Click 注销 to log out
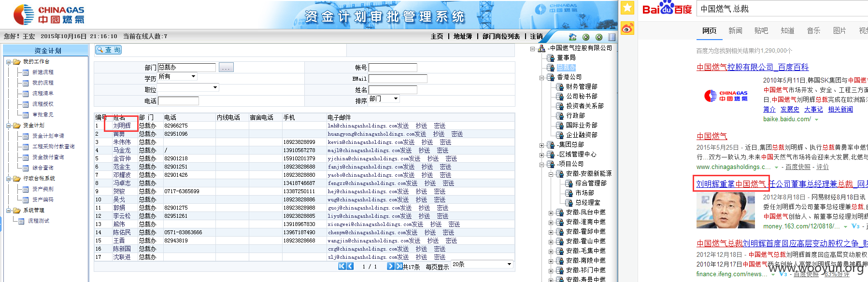The height and width of the screenshot is (282, 868). coord(536,36)
